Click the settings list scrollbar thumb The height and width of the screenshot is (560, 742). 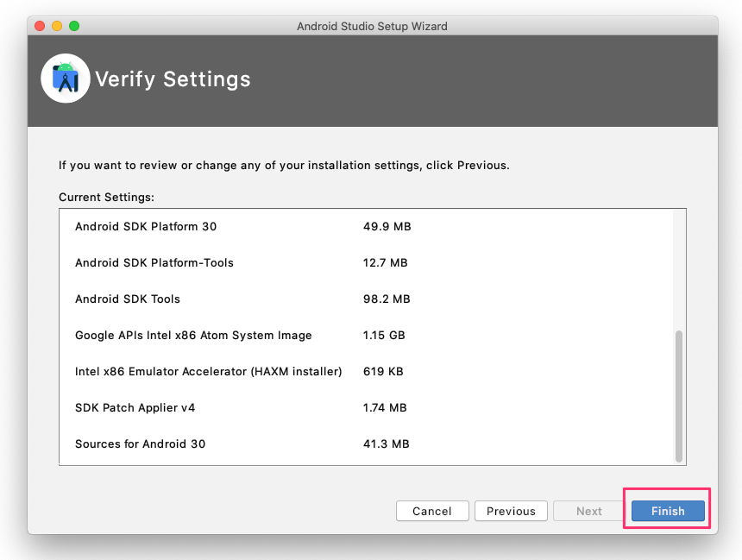point(679,396)
